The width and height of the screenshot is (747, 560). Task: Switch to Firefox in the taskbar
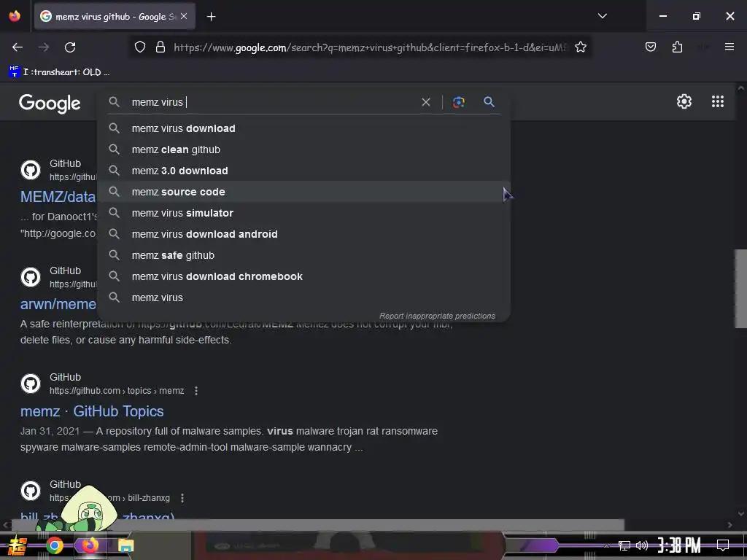pos(90,545)
